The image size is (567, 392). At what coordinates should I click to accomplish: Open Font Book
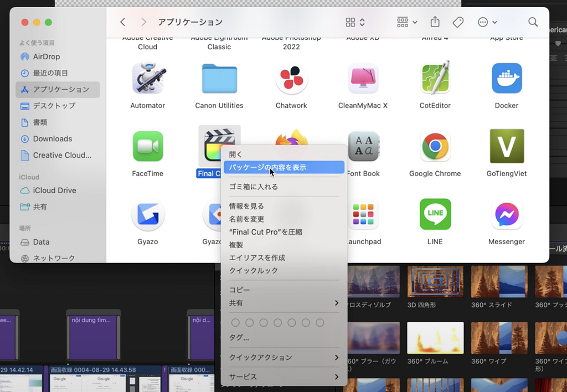pyautogui.click(x=363, y=146)
